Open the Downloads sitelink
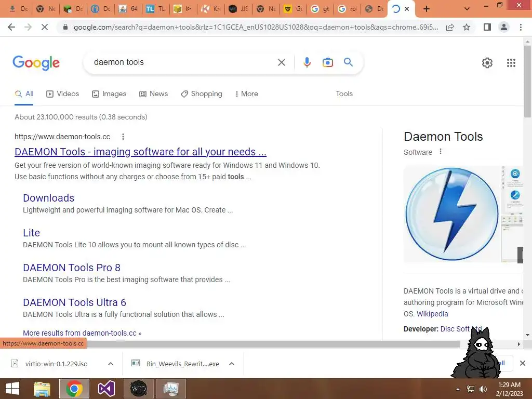 pyautogui.click(x=48, y=198)
